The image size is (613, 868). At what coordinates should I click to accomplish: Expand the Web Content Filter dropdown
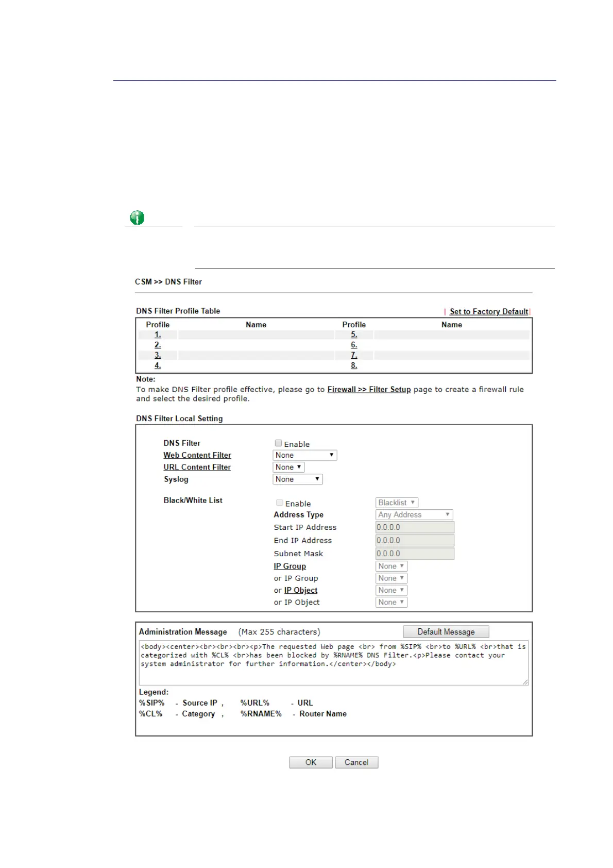(304, 455)
